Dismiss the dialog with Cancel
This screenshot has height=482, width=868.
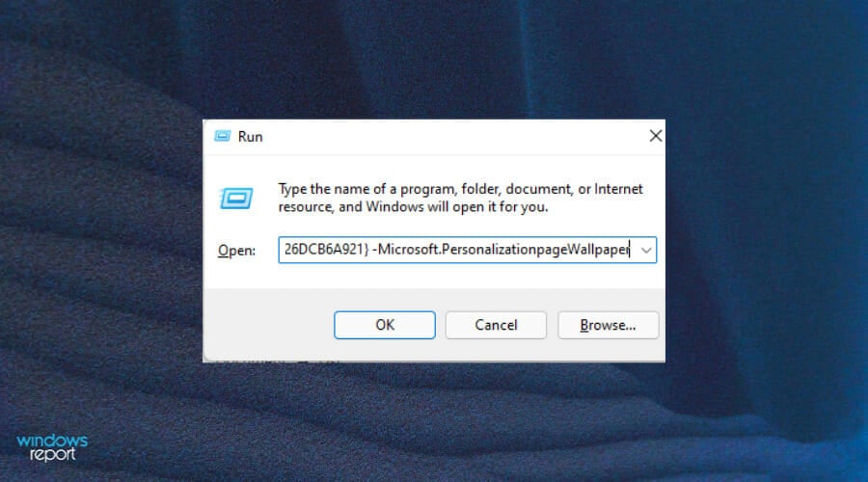496,325
